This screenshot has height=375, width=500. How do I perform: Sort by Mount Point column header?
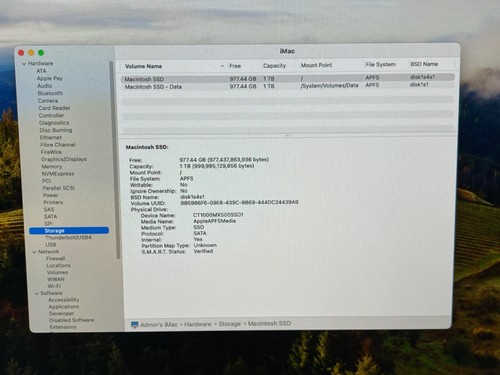(x=316, y=65)
